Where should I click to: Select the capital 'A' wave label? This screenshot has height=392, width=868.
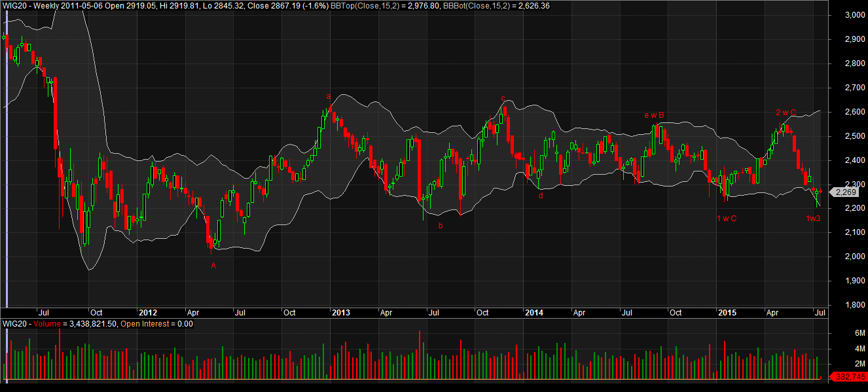(x=213, y=266)
